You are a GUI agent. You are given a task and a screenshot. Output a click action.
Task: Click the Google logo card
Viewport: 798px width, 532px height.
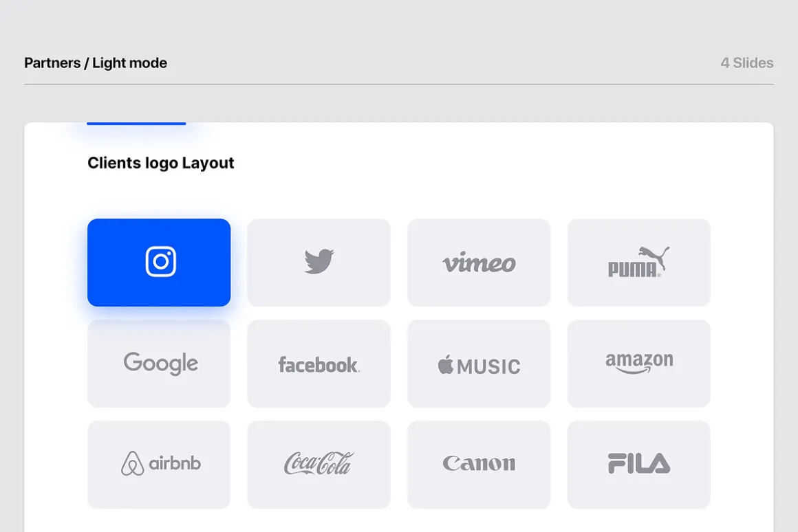[159, 364]
